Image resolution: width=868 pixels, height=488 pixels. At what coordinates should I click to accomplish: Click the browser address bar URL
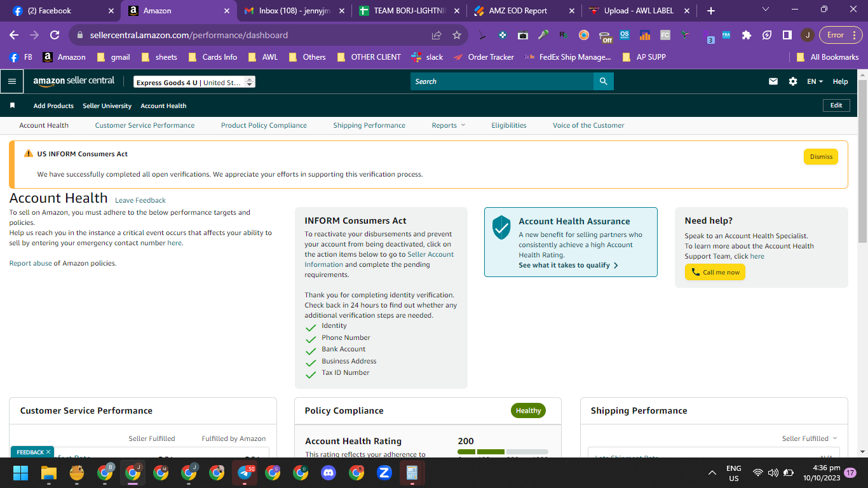coord(189,35)
